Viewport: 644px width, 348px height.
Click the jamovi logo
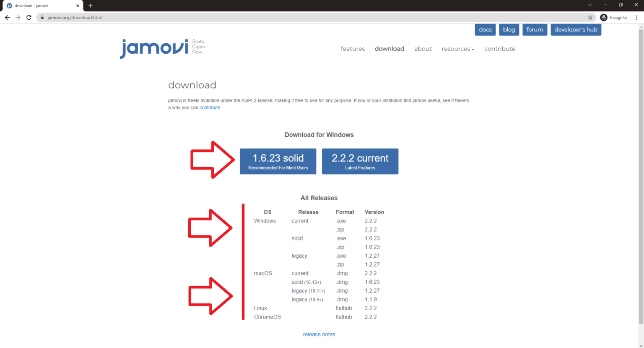[154, 48]
